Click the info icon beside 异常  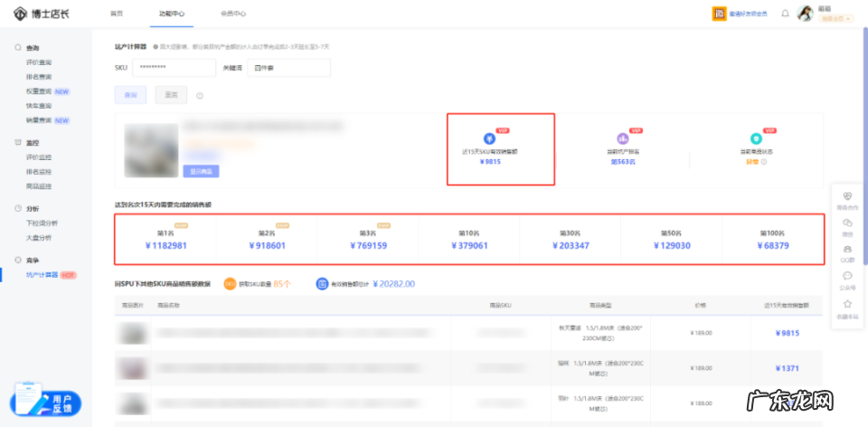[763, 162]
